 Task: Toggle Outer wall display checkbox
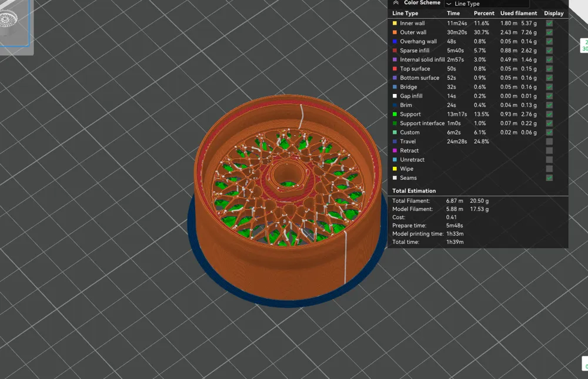point(549,32)
